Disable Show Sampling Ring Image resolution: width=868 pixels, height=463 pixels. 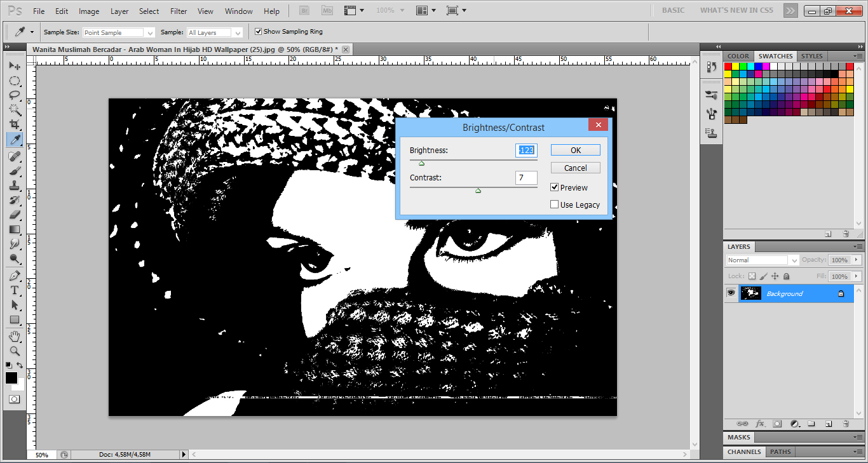(x=258, y=31)
